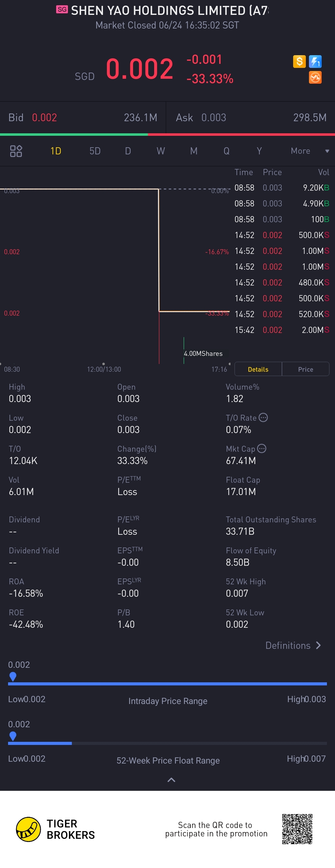
Task: Expand the More chart periods dropdown
Action: [309, 151]
